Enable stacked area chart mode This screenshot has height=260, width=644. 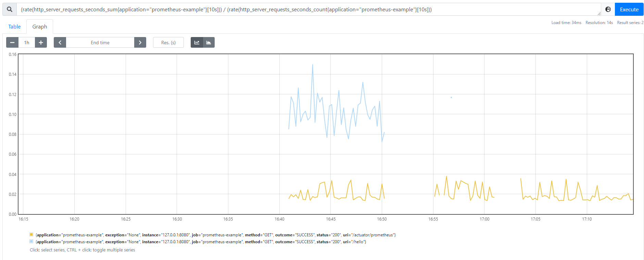point(209,43)
